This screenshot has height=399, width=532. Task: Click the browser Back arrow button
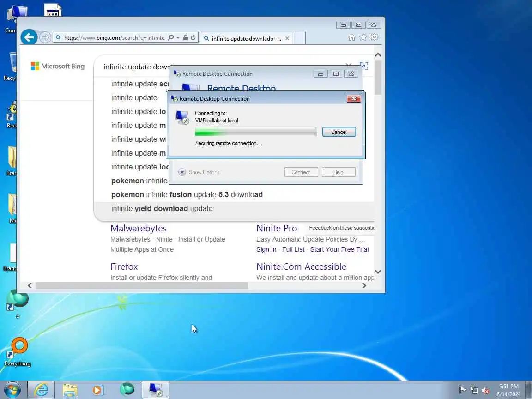(29, 37)
